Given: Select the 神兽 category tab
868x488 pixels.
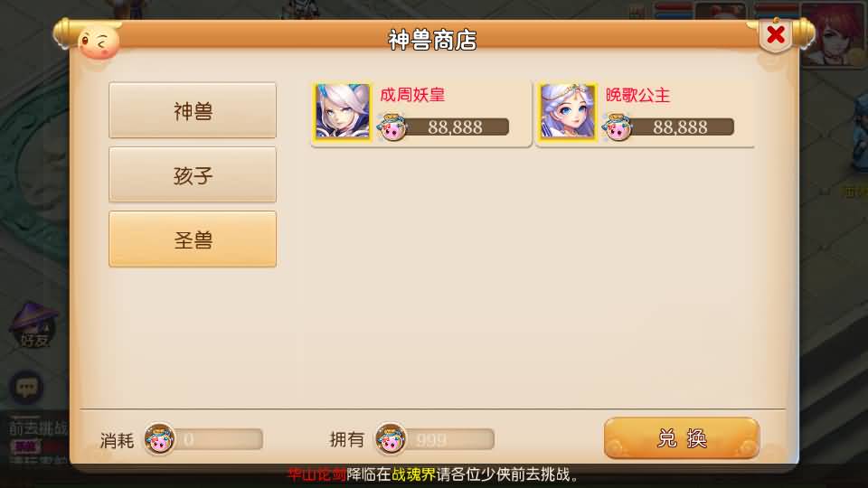Looking at the screenshot, I should click(193, 110).
